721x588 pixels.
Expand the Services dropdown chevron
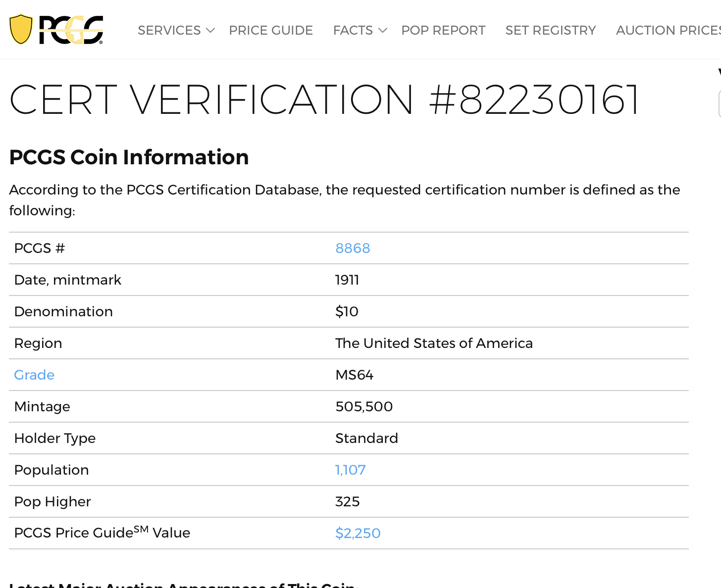[x=210, y=31]
